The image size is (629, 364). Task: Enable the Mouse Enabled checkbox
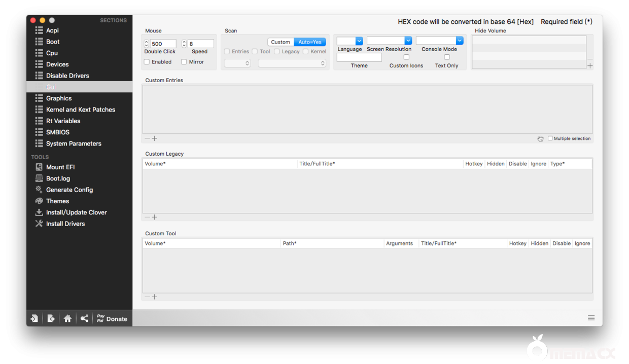click(x=147, y=62)
